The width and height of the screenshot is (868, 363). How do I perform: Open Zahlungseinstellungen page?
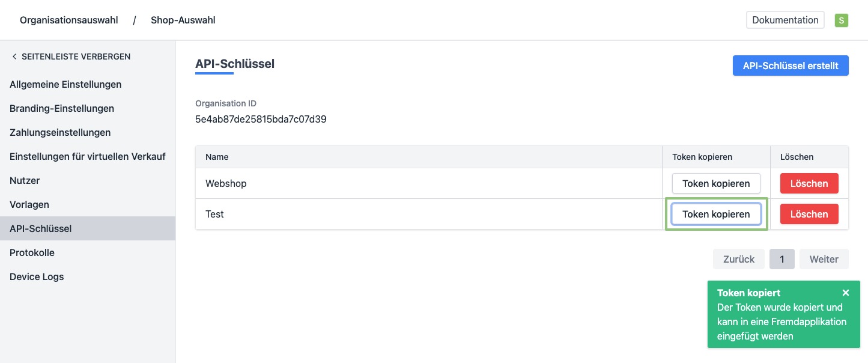coord(60,132)
